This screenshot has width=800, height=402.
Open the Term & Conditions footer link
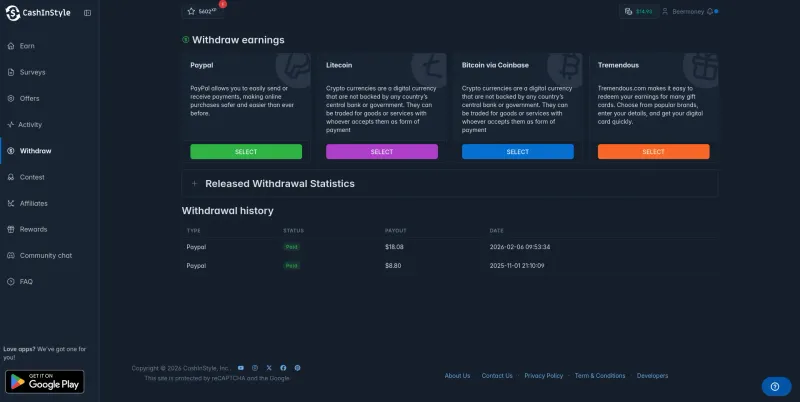(x=600, y=376)
